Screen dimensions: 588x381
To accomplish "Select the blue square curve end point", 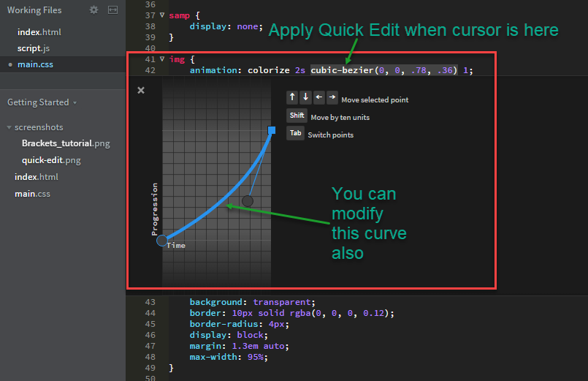I will [x=272, y=130].
